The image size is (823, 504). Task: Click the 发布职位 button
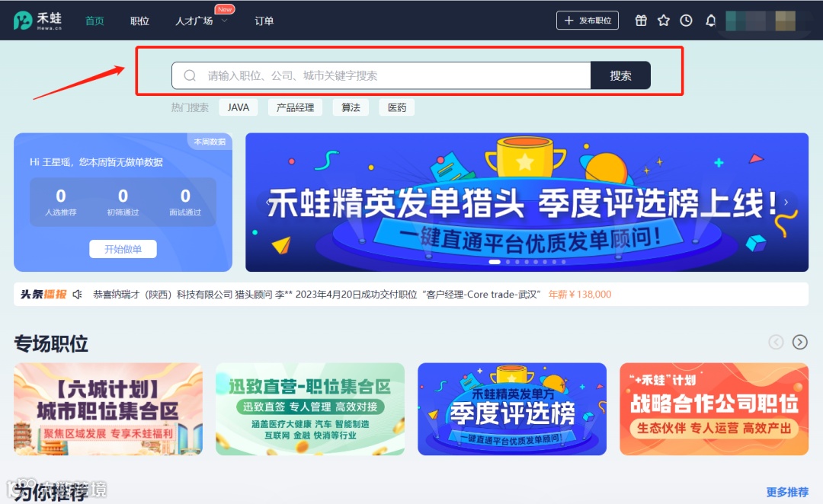[588, 21]
